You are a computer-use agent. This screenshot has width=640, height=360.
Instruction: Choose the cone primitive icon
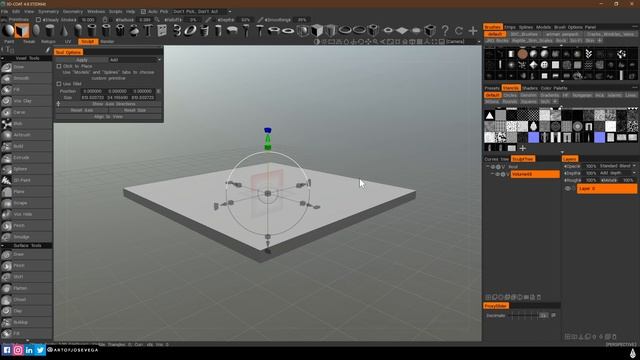click(x=64, y=30)
